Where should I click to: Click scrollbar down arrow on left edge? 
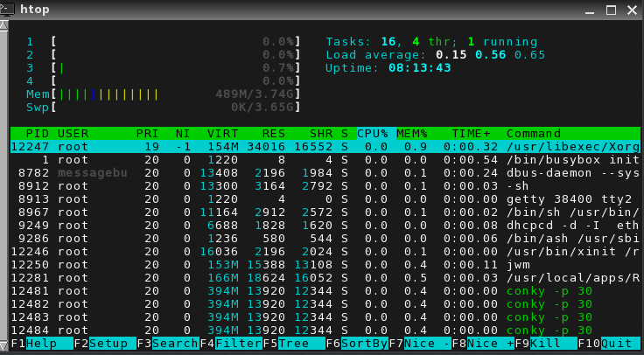click(x=3, y=345)
